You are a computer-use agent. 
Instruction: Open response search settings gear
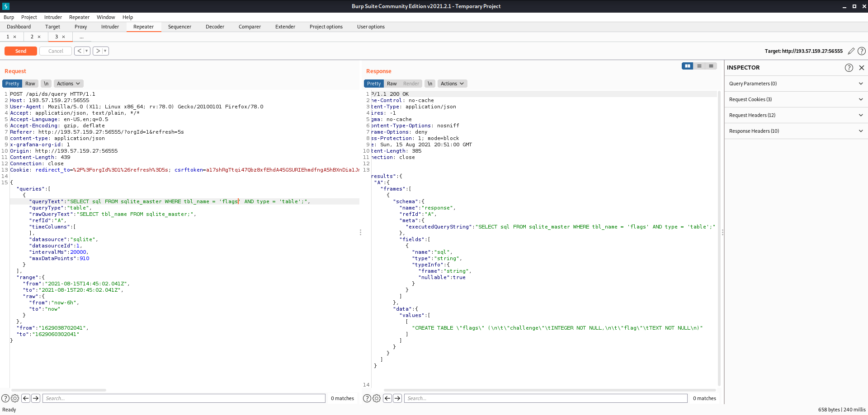pos(377,398)
